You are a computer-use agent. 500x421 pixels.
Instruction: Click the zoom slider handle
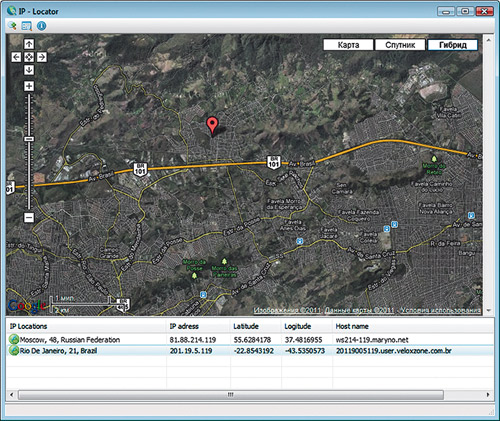(29, 139)
